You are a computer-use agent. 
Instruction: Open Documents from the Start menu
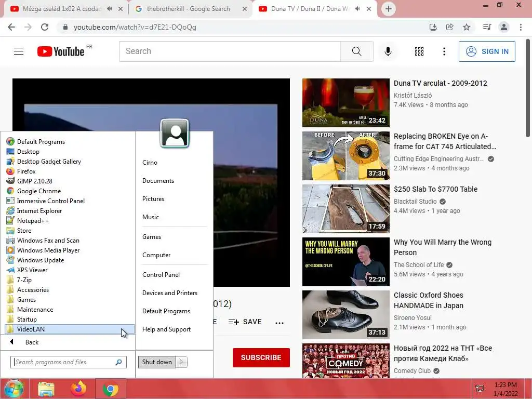tap(158, 181)
